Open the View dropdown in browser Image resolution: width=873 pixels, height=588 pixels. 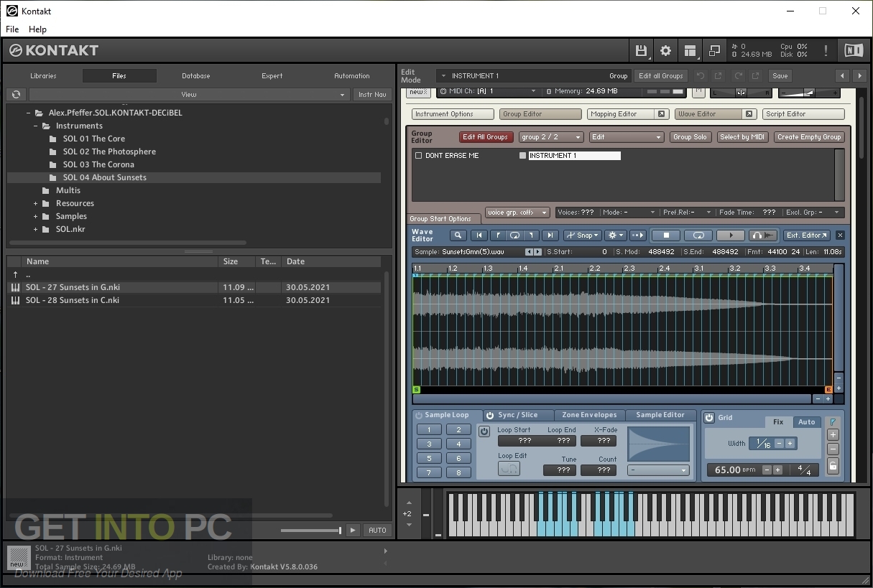click(188, 94)
